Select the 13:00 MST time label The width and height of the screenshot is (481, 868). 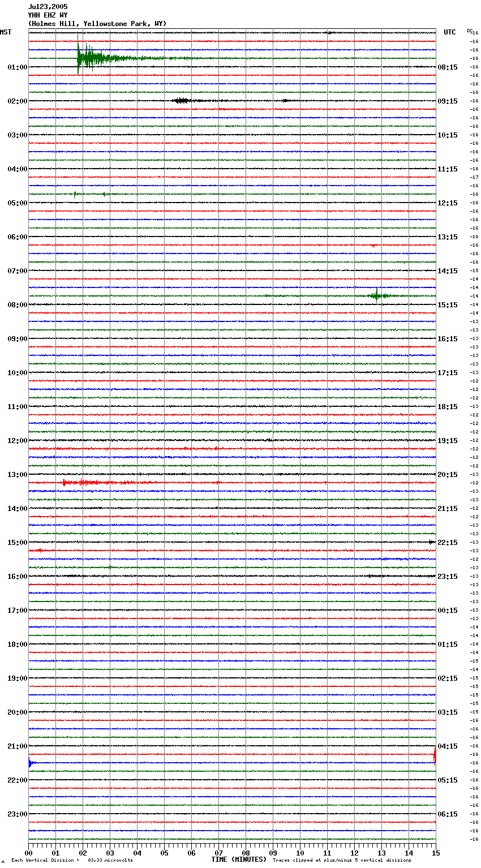(18, 475)
